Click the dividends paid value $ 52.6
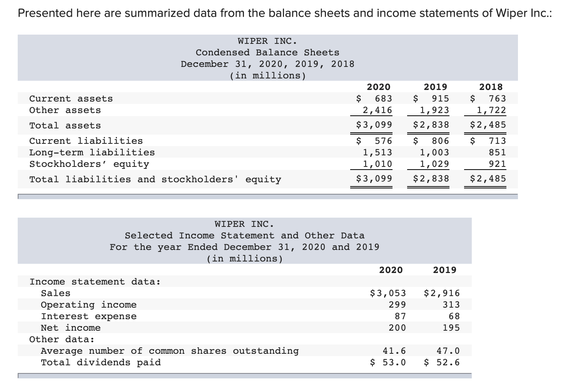588x383 pixels. click(x=442, y=363)
